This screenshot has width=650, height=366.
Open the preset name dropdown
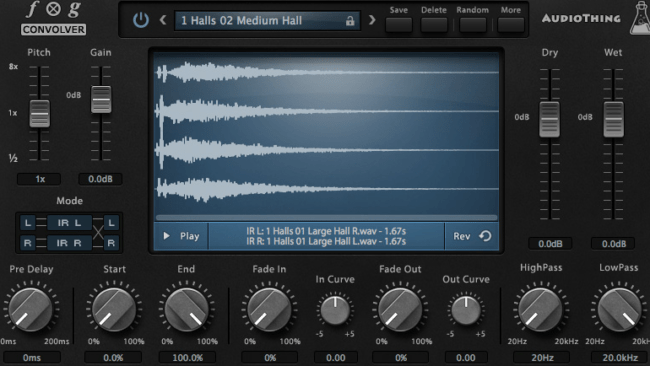pyautogui.click(x=267, y=21)
